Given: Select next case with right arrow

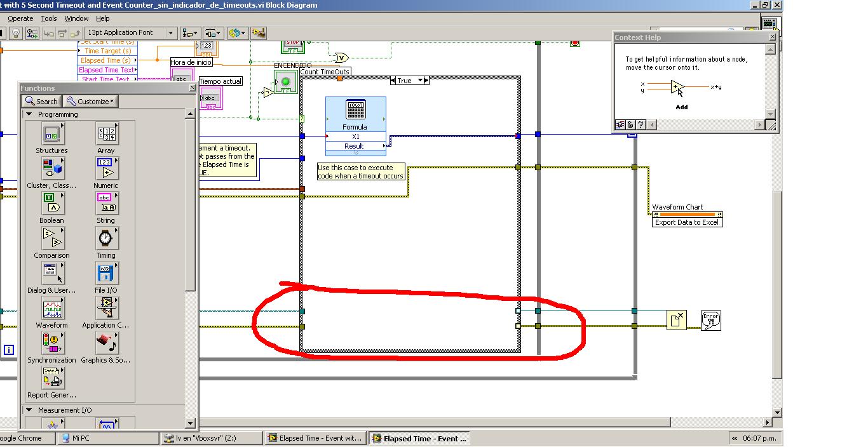Looking at the screenshot, I should pos(426,81).
